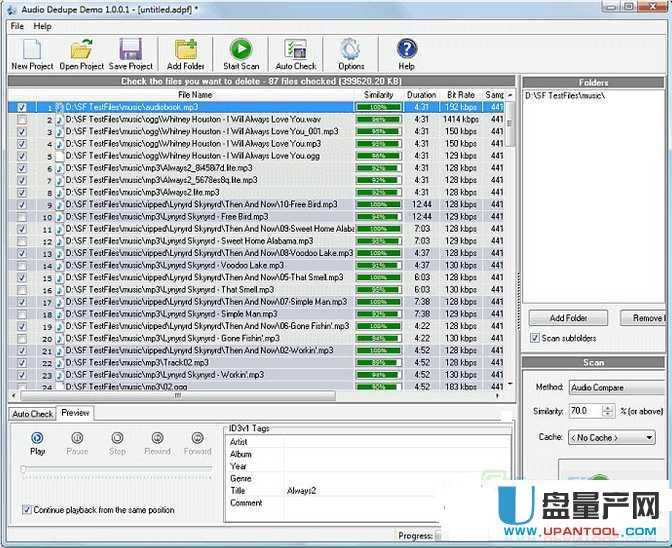Start Scan with the green play icon
Screen dimensions: 672x548
tap(241, 51)
